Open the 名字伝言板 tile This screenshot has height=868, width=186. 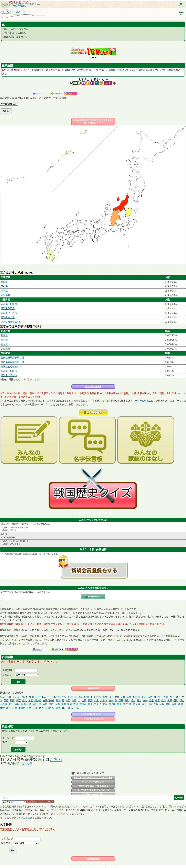87,440
